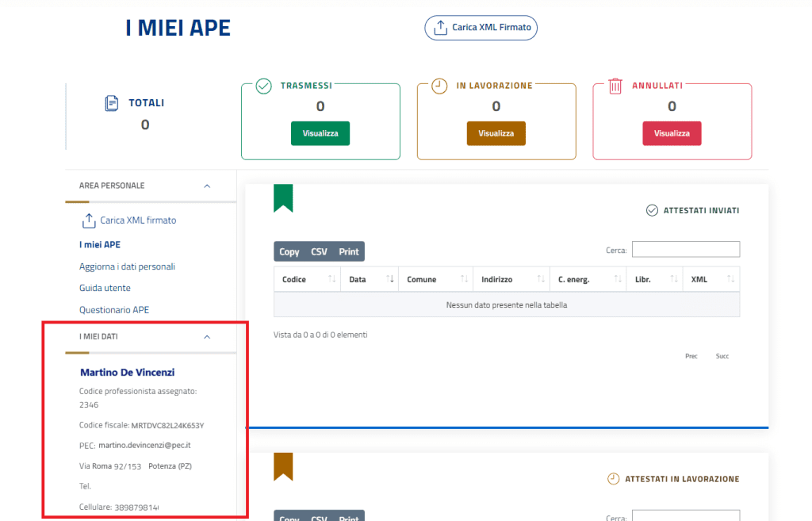The image size is (812, 521).
Task: Sort table by Codice column
Action: pos(307,280)
